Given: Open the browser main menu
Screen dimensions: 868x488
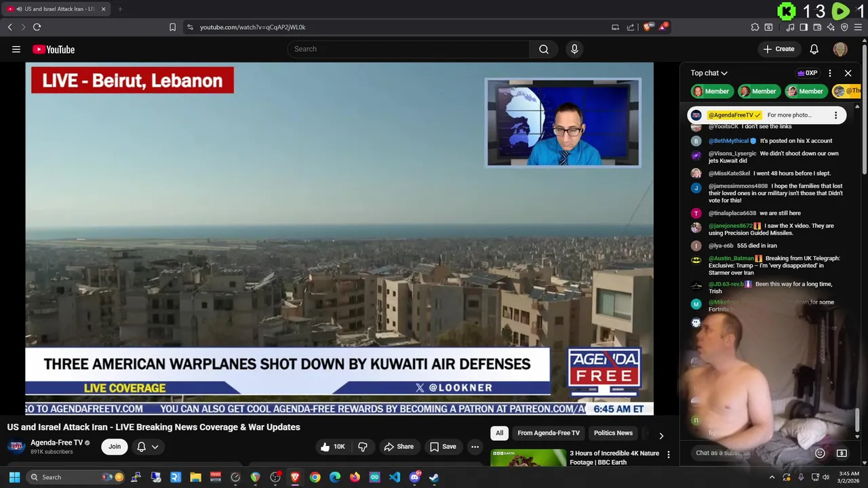Looking at the screenshot, I should point(858,27).
